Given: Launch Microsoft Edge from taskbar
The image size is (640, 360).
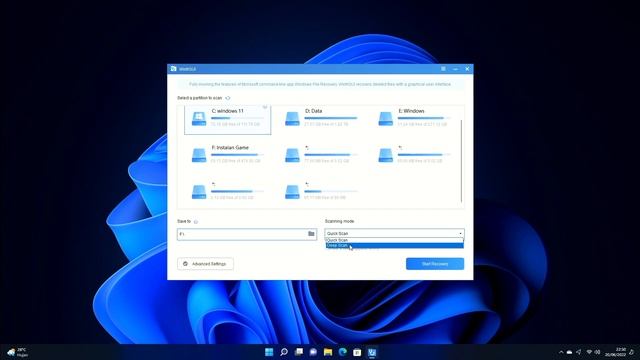Looking at the screenshot, I should coord(342,352).
